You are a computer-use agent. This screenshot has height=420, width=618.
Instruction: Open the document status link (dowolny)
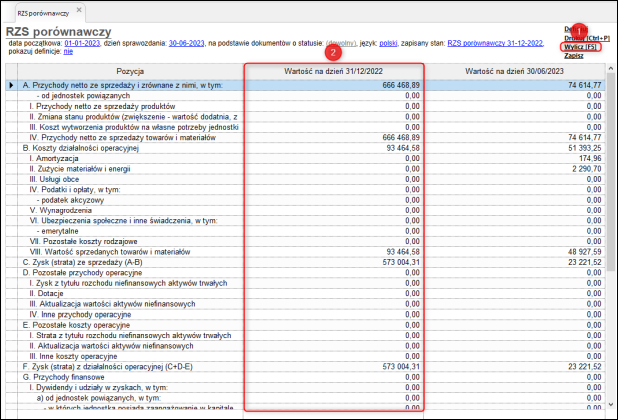[x=341, y=43]
